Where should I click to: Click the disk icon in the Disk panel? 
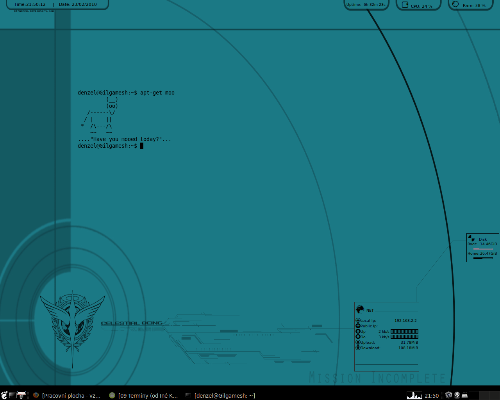472,238
